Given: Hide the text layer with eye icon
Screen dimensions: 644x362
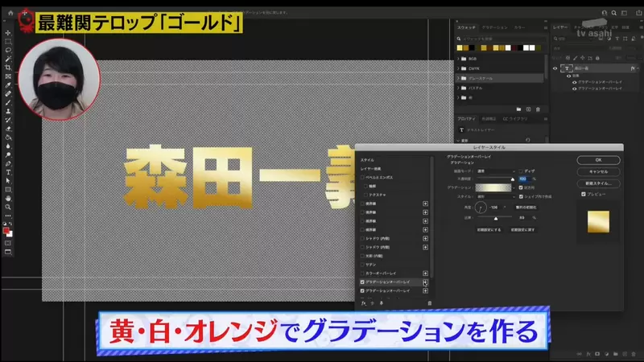Looking at the screenshot, I should (555, 68).
